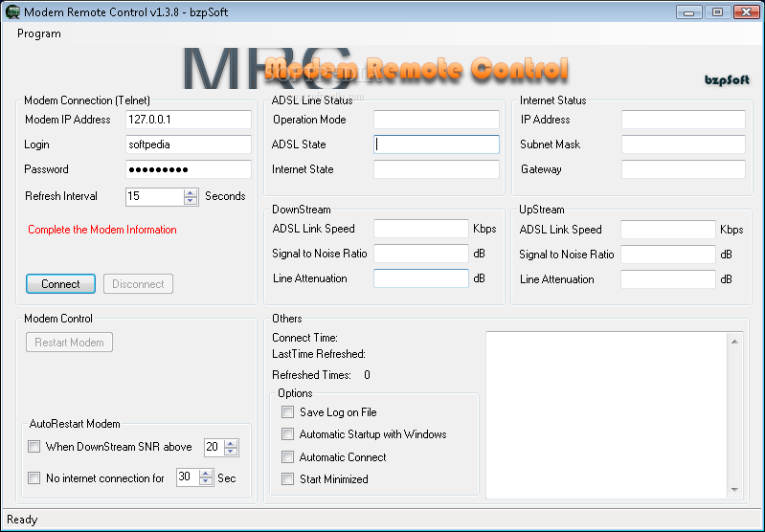765x532 pixels.
Task: Click the Restart Modem button
Action: [69, 343]
